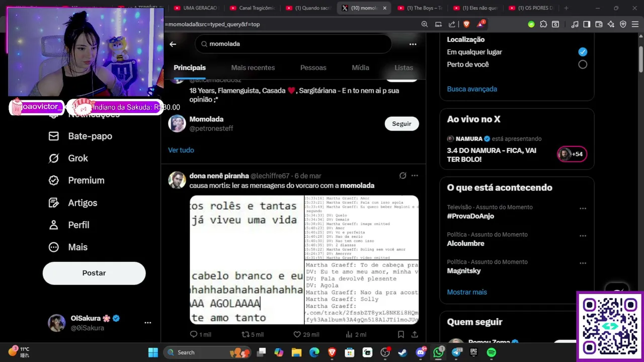
Task: Follow Momolada @petronesteff with Seguir
Action: pyautogui.click(x=401, y=124)
